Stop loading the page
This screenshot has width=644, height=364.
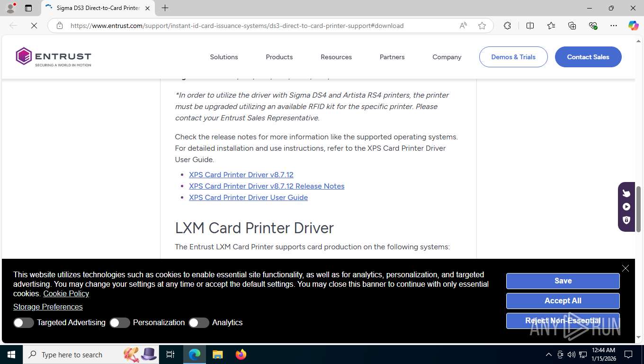point(34,26)
